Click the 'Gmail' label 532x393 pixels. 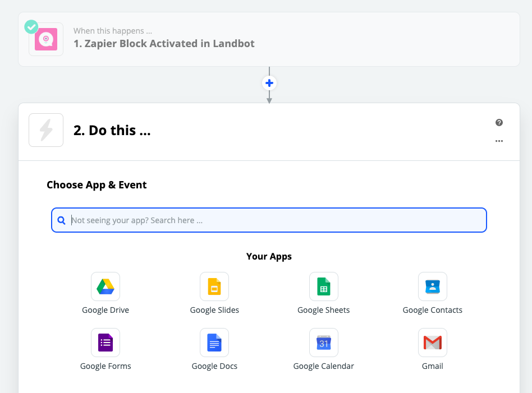(x=433, y=366)
